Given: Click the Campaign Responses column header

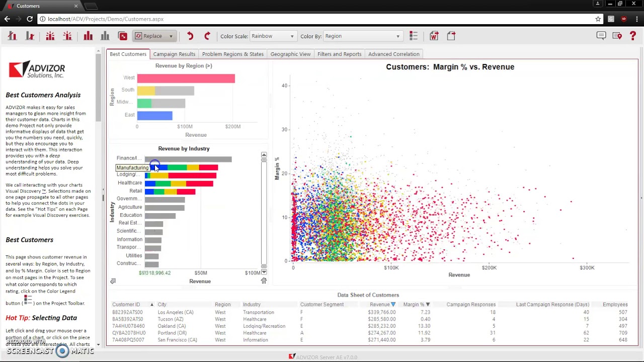Looking at the screenshot, I should point(471,304).
